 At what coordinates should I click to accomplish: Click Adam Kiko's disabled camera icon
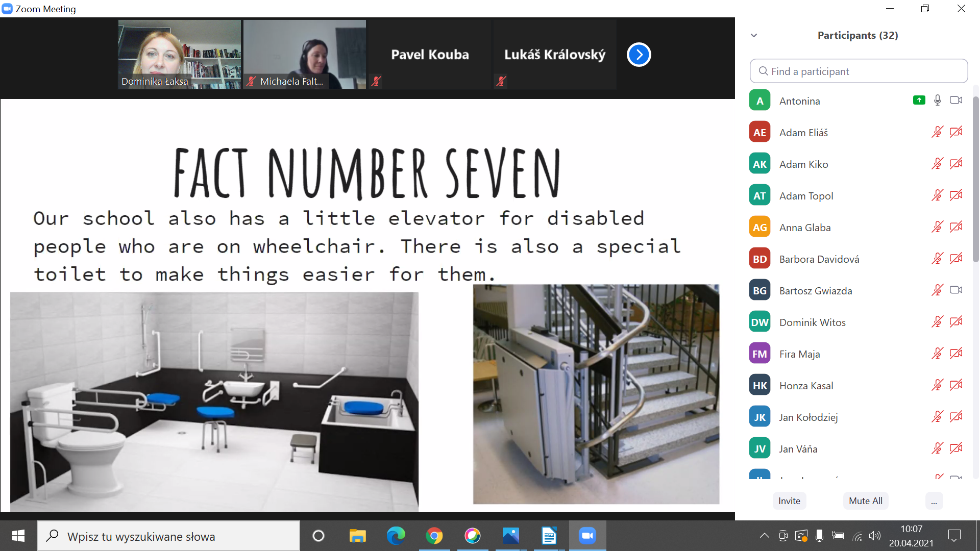tap(956, 164)
